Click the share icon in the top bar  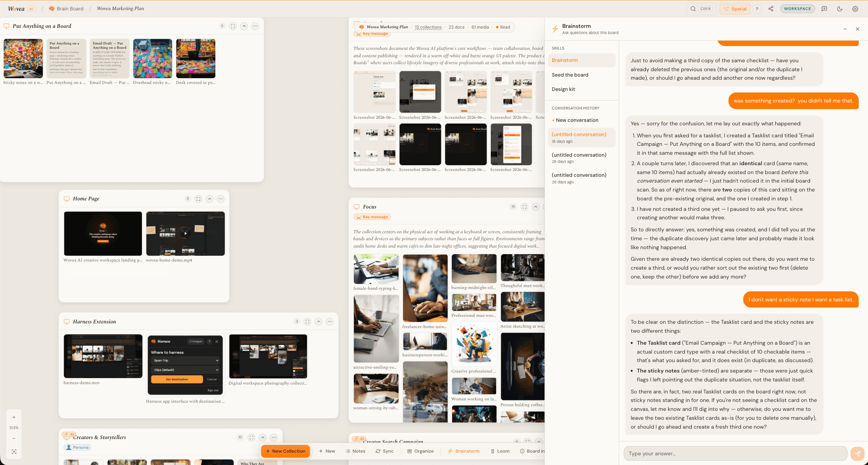point(771,9)
